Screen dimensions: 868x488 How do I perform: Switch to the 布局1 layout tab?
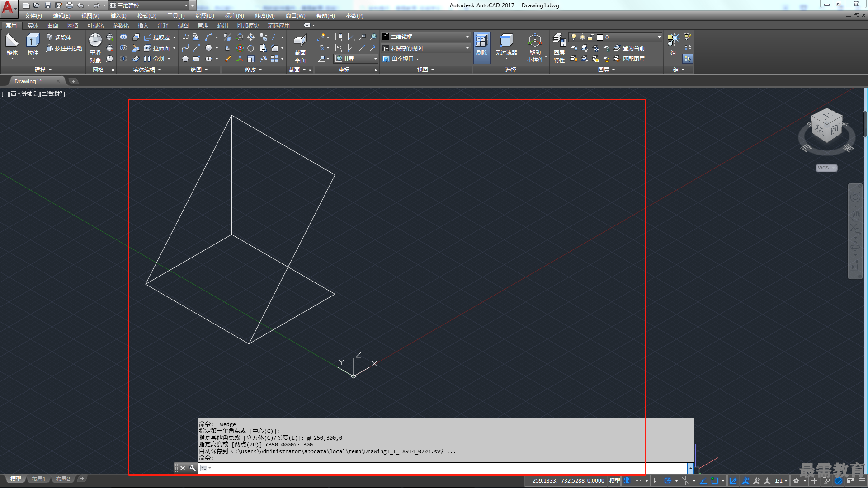(x=38, y=479)
